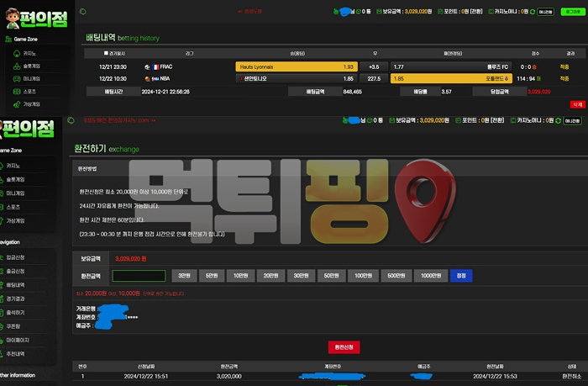Open 출석하기 in navigation sidebar
588x386 pixels.
click(15, 312)
